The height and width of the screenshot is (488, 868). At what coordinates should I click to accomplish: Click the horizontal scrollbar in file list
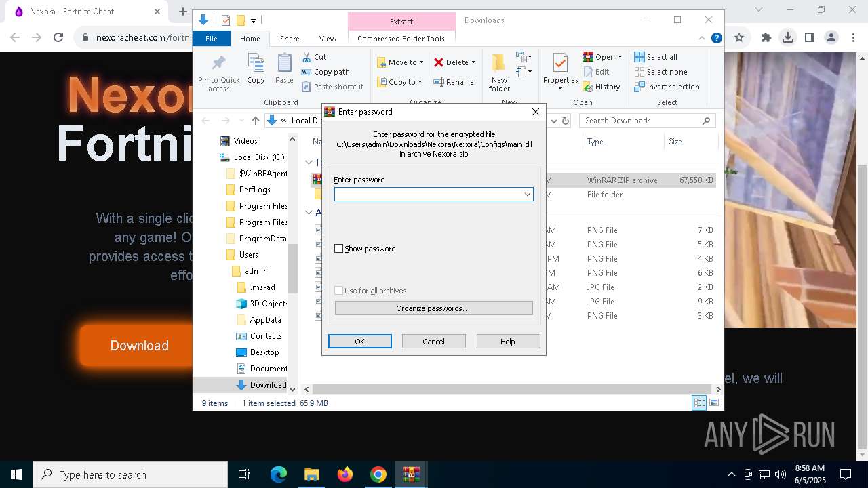[512, 390]
